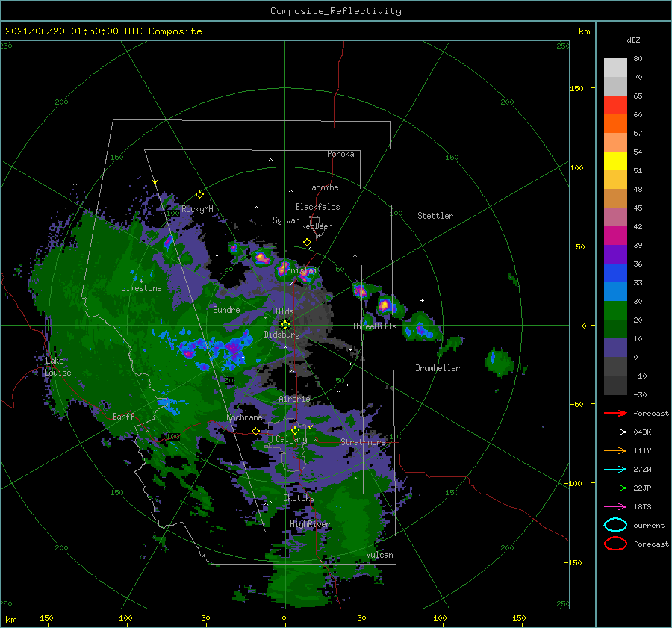Click the dBZ legend heading
The width and height of the screenshot is (672, 628).
click(x=633, y=40)
